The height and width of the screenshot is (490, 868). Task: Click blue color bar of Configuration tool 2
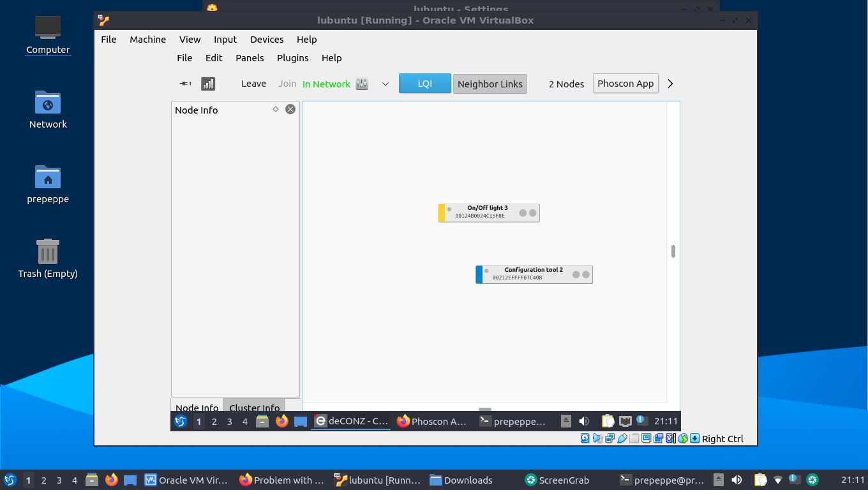pos(479,274)
